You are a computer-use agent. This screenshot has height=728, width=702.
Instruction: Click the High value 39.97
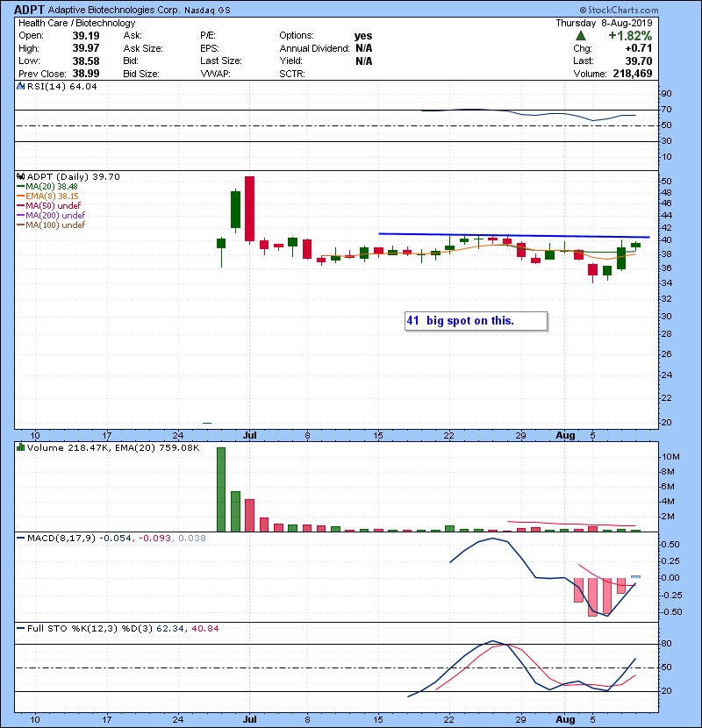(x=85, y=48)
